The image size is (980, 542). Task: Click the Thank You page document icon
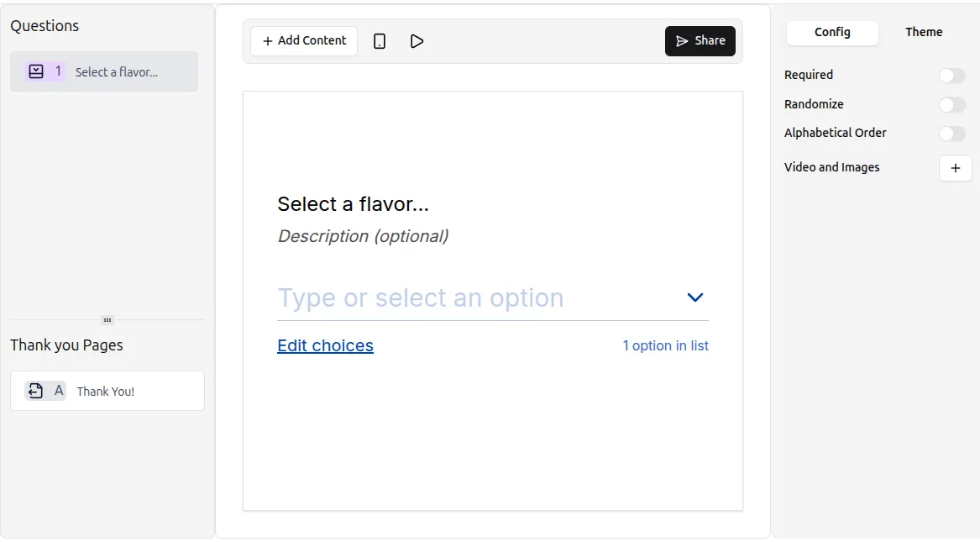point(34,390)
